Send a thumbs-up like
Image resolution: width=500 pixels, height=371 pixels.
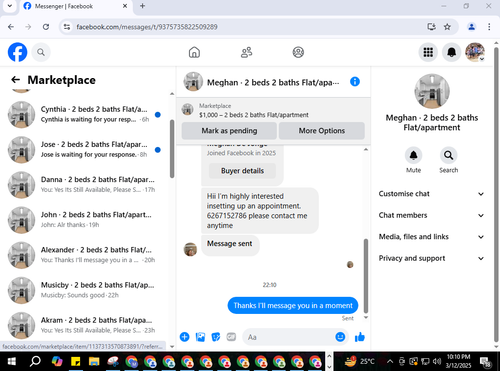pyautogui.click(x=360, y=337)
